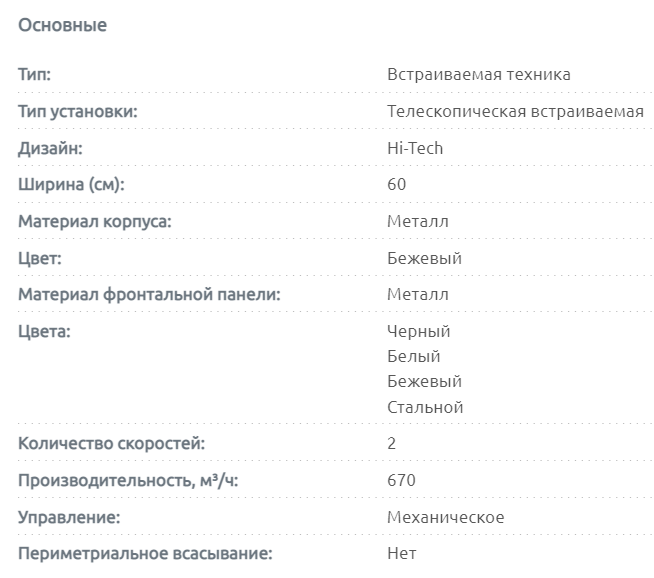This screenshot has width=654, height=578.
Task: Click the speed count value "2"
Action: pyautogui.click(x=392, y=443)
